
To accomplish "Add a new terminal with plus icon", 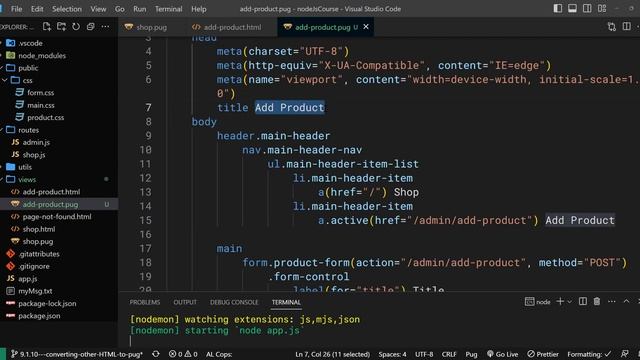I will [x=560, y=301].
